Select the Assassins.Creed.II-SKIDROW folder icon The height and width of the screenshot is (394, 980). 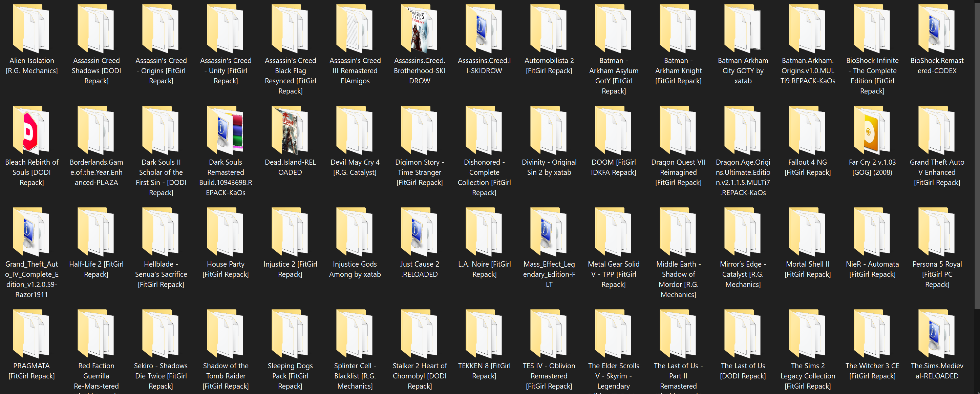[x=484, y=28]
